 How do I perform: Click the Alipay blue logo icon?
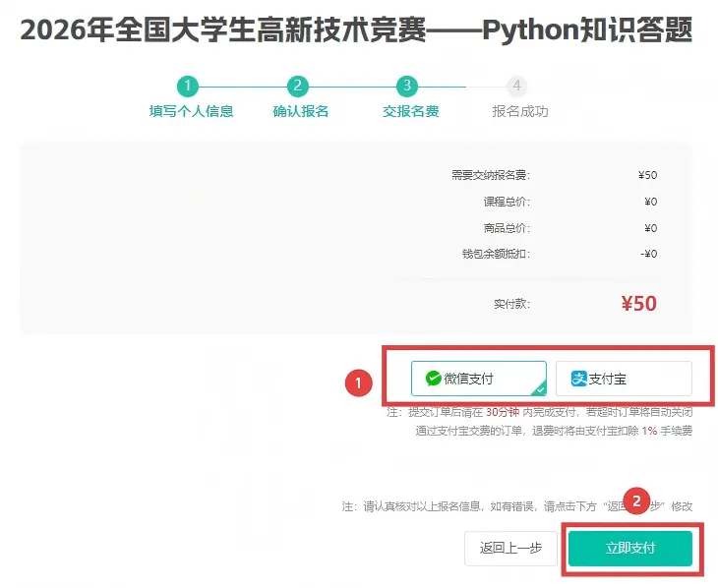(578, 379)
